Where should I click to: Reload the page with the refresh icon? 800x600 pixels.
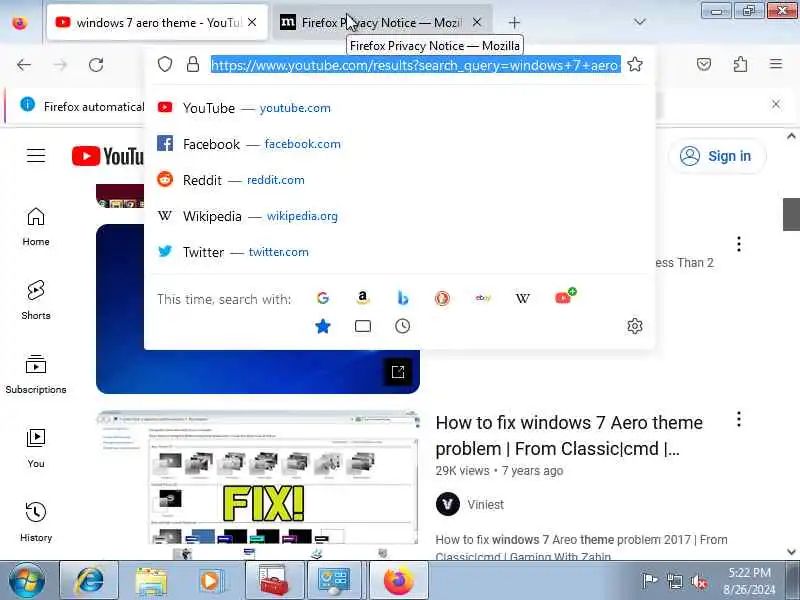click(96, 65)
